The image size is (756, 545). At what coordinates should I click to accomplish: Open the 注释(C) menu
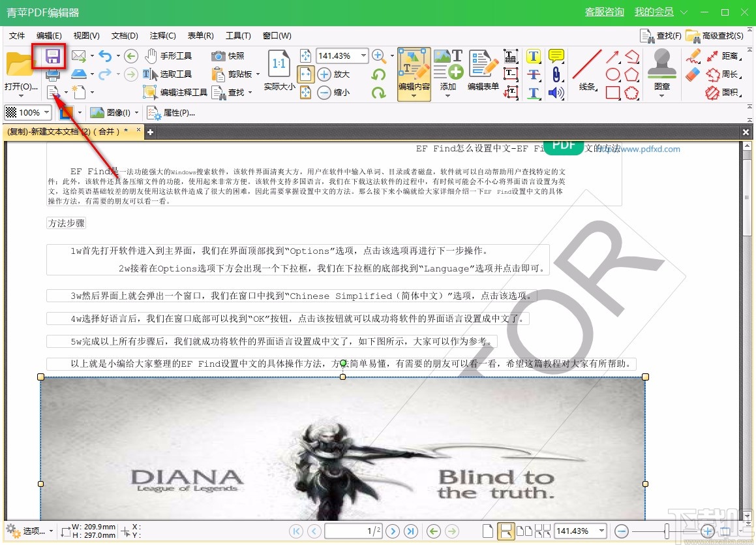pos(164,35)
